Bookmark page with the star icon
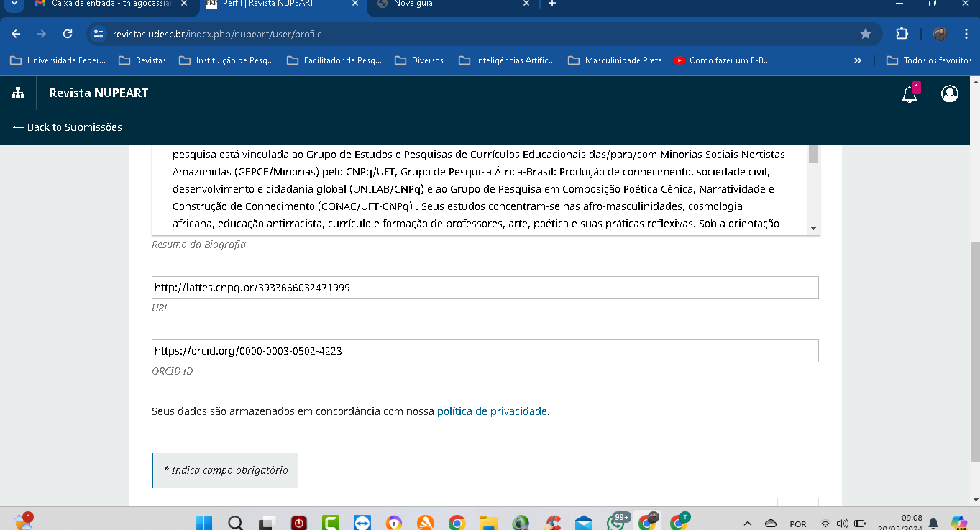The width and height of the screenshot is (980, 530). pos(866,34)
